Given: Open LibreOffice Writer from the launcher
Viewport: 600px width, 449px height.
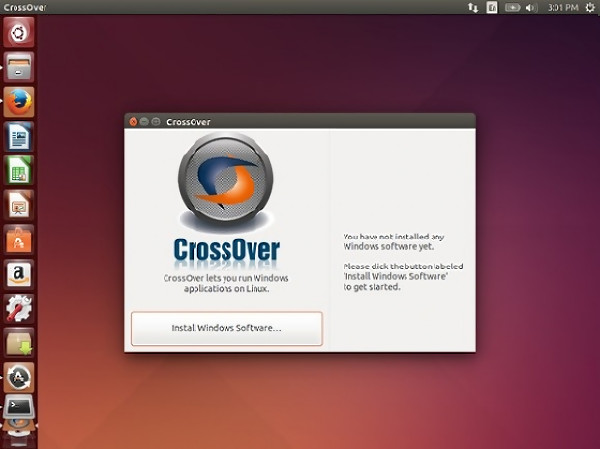Looking at the screenshot, I should (x=18, y=136).
